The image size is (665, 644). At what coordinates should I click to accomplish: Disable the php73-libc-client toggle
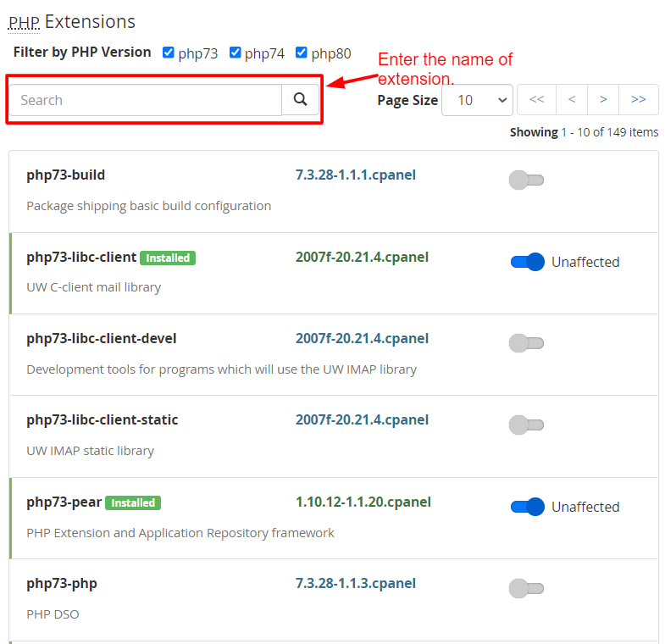pyautogui.click(x=527, y=262)
